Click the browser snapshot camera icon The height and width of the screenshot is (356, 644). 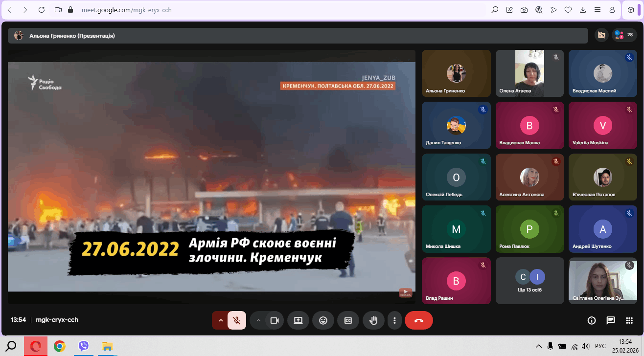click(x=524, y=10)
